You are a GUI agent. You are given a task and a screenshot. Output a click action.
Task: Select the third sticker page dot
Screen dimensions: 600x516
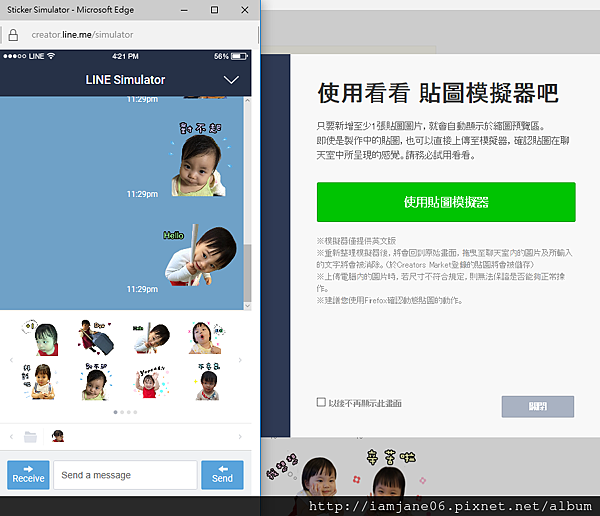[129, 412]
